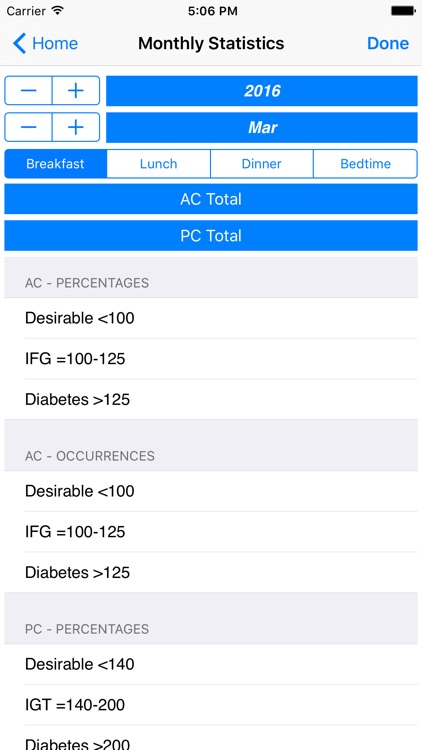This screenshot has height=750, width=422.
Task: Select the Mar month bar
Action: [x=262, y=128]
